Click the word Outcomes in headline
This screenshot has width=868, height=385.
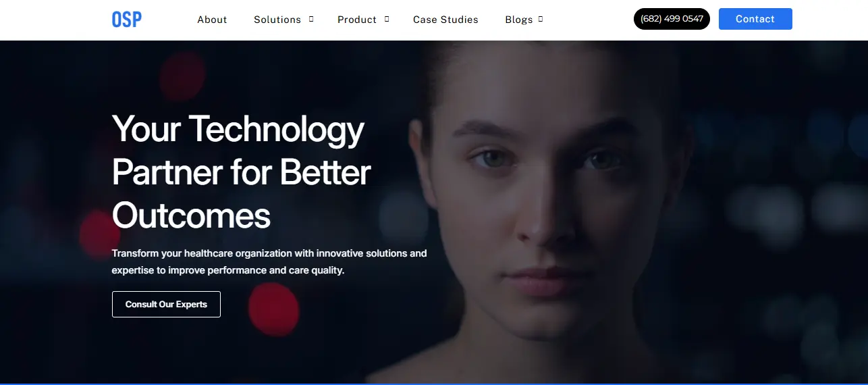[191, 215]
